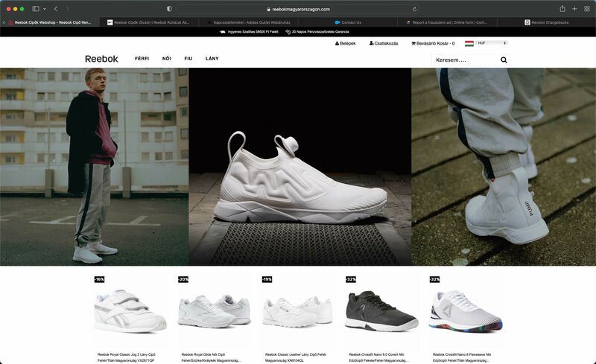596x364 pixels.
Task: Click Reebok Classic Leather Lány Cipő title
Action: (295, 357)
